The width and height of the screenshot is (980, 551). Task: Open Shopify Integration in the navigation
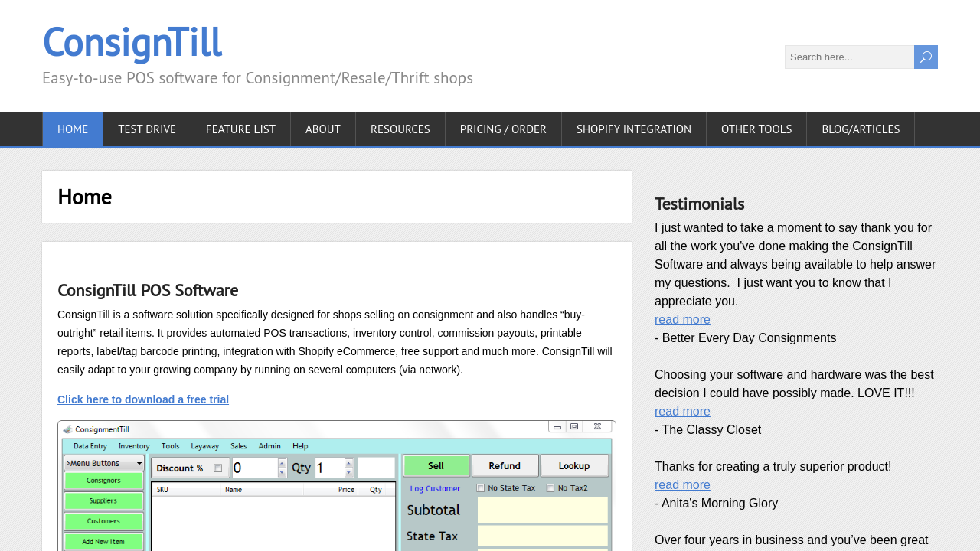tap(634, 129)
